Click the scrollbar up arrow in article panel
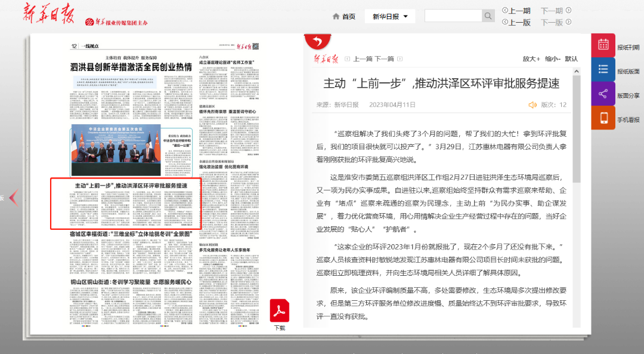644x354 pixels. [576, 72]
